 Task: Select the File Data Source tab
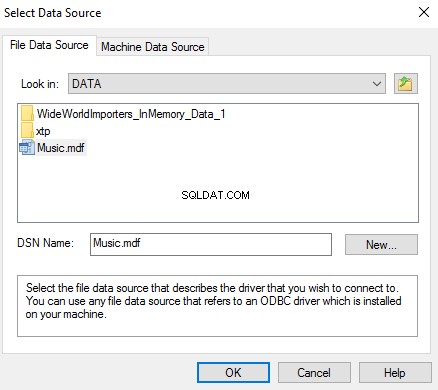click(x=49, y=45)
